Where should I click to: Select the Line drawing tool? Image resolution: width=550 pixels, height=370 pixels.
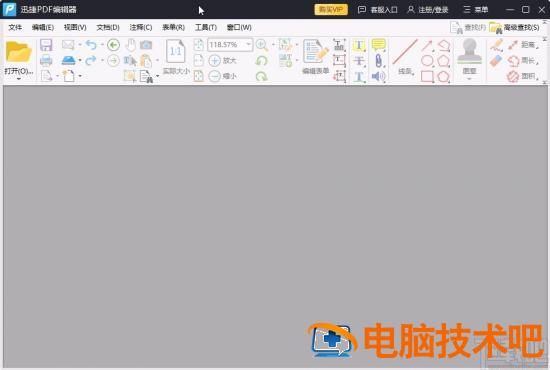405,57
